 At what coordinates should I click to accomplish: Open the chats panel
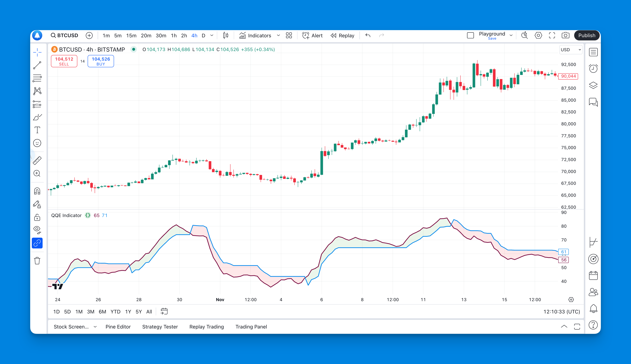593,102
